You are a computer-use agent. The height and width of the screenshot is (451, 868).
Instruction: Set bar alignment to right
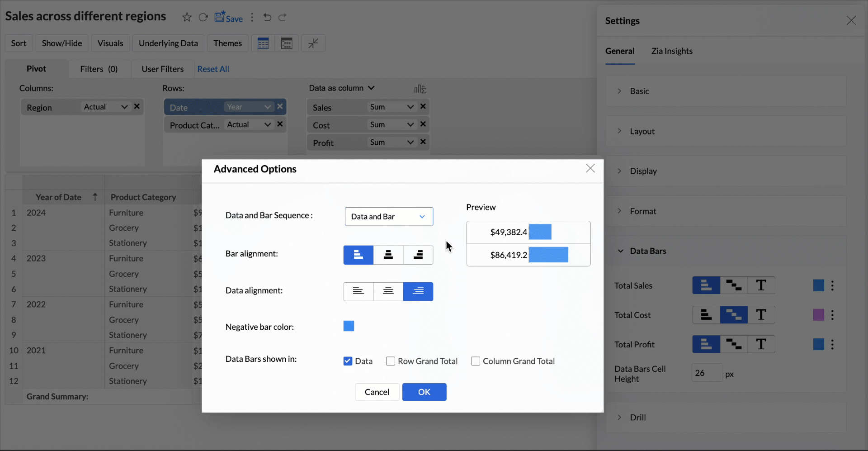(418, 255)
